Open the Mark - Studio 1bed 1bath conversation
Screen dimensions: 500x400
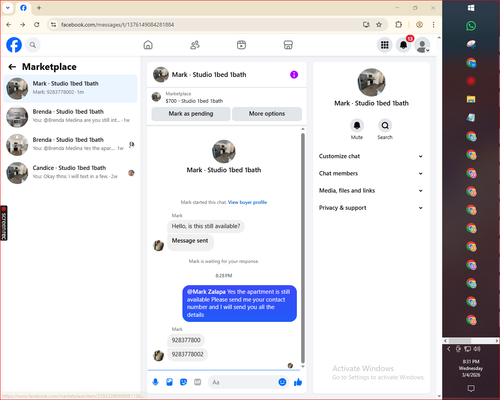[70, 88]
